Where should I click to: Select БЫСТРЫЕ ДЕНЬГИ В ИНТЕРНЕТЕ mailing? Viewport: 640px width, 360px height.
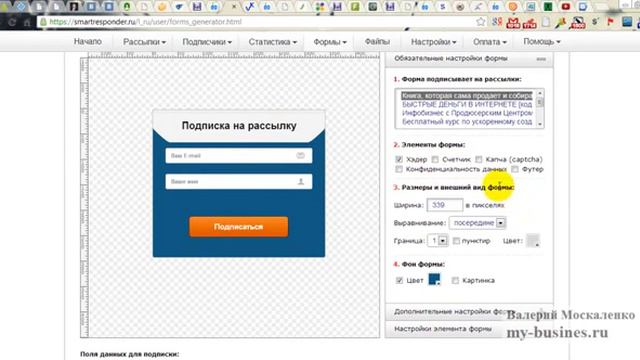click(x=467, y=104)
